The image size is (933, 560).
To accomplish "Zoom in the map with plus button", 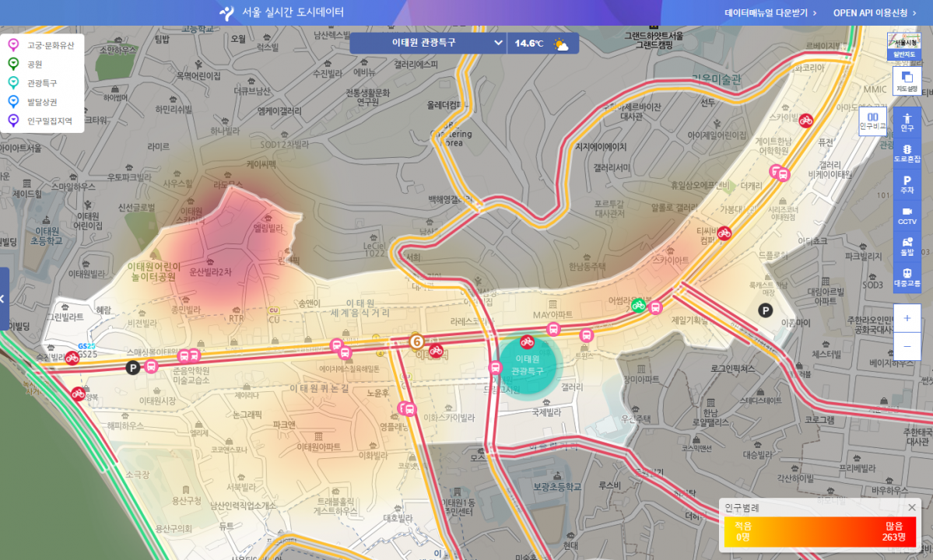I will point(907,318).
